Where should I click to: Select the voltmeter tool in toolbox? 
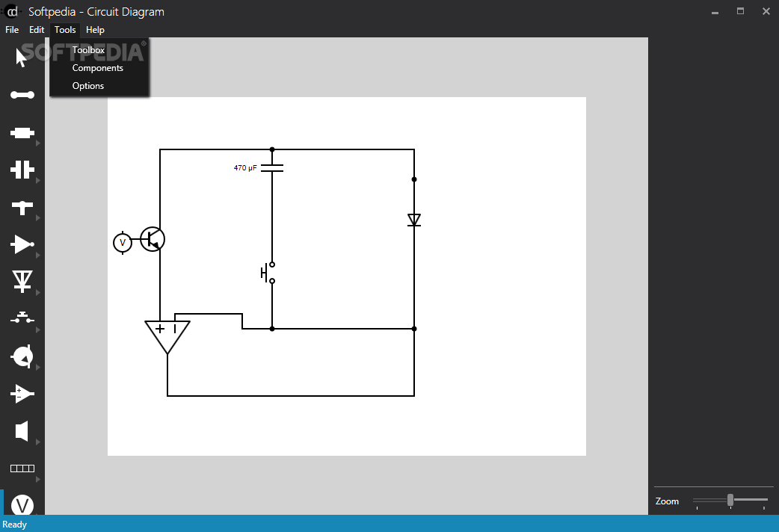(22, 504)
